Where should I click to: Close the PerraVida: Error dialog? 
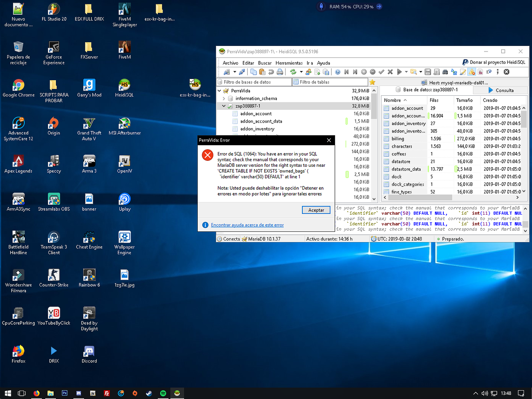329,140
